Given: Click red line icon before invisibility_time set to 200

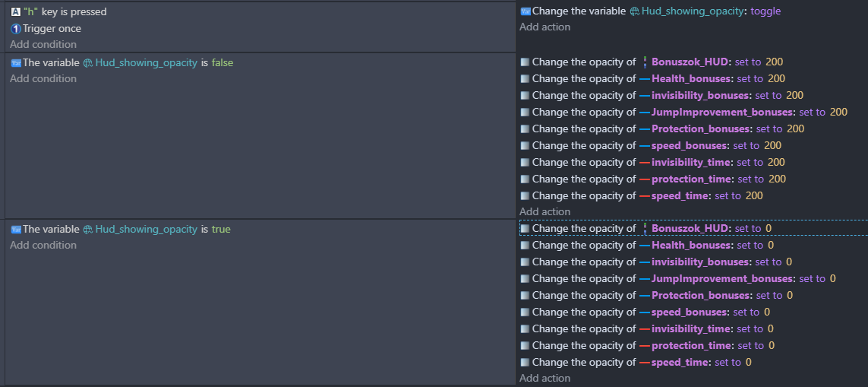Looking at the screenshot, I should (645, 163).
